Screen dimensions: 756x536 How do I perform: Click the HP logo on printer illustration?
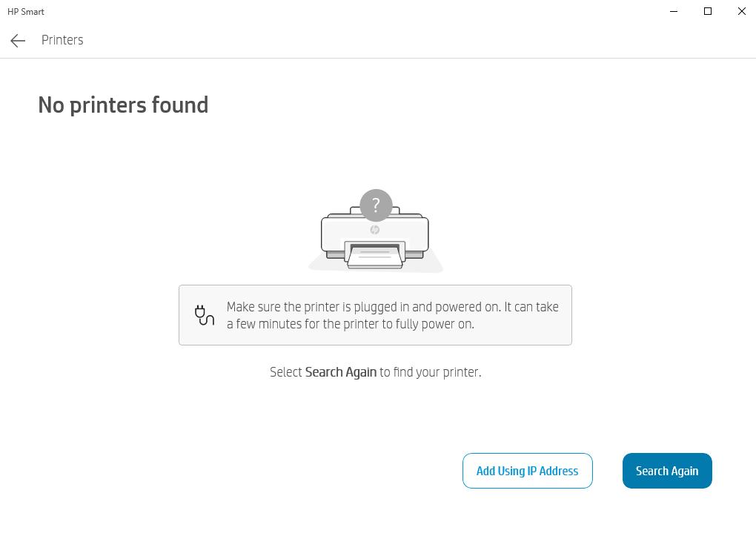pyautogui.click(x=374, y=230)
